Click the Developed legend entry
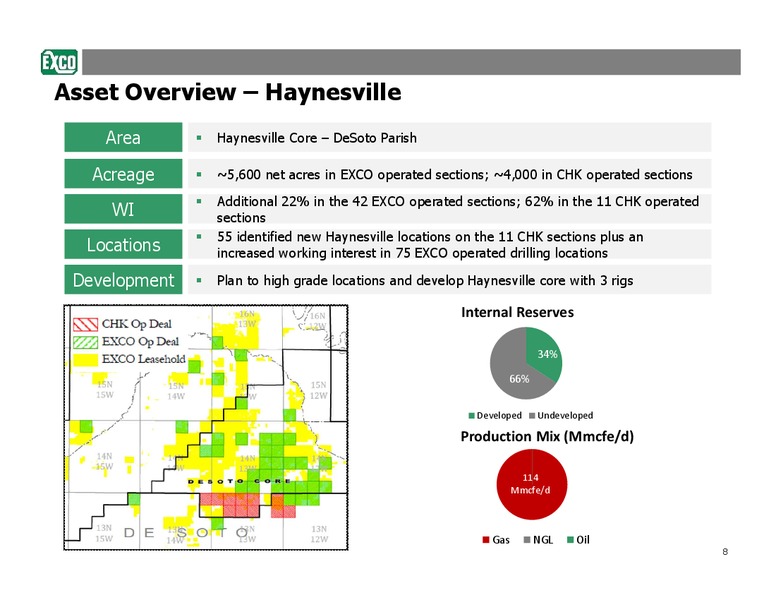The image size is (776, 600). pyautogui.click(x=495, y=415)
